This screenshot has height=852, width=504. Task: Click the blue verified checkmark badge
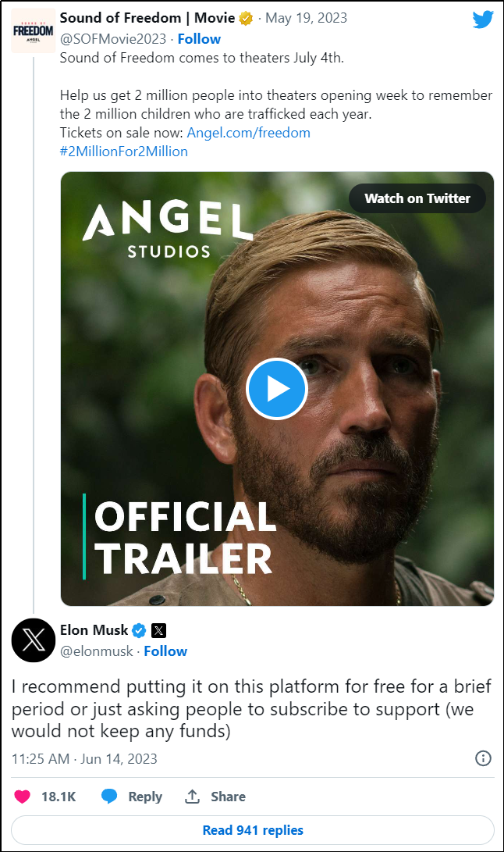(x=139, y=630)
